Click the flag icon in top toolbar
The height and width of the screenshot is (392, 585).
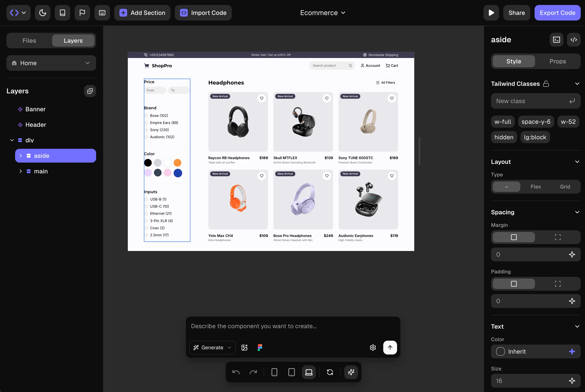coord(82,13)
